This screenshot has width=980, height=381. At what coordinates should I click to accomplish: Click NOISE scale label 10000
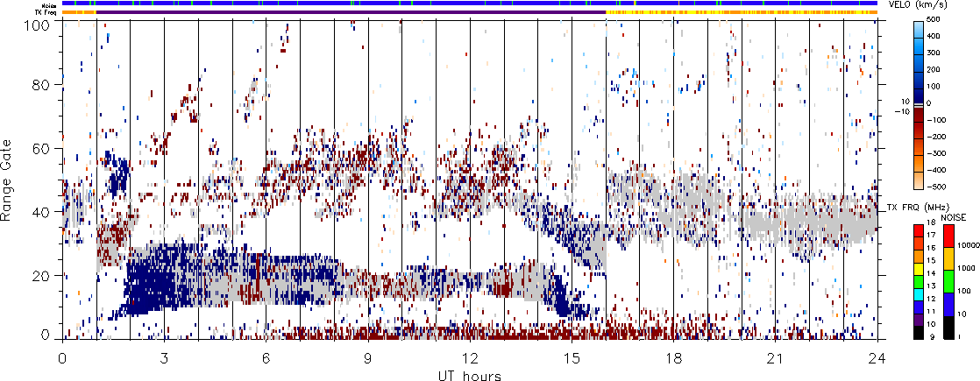coord(969,245)
